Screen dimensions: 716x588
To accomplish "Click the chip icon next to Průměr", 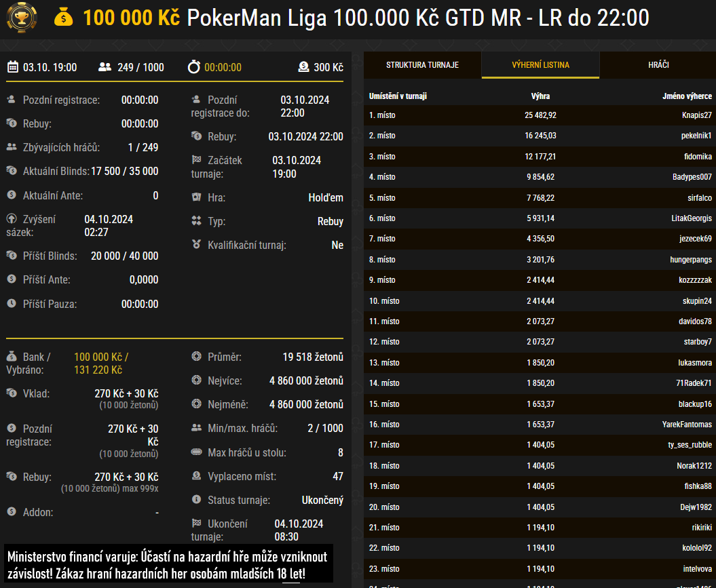I will pyautogui.click(x=196, y=356).
